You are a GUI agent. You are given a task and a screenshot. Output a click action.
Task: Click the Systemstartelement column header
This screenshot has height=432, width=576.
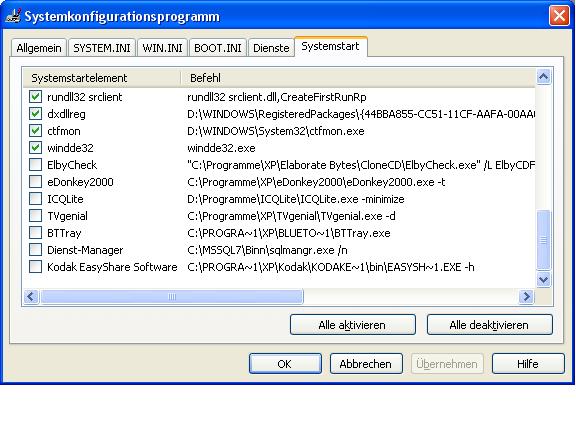[102, 78]
